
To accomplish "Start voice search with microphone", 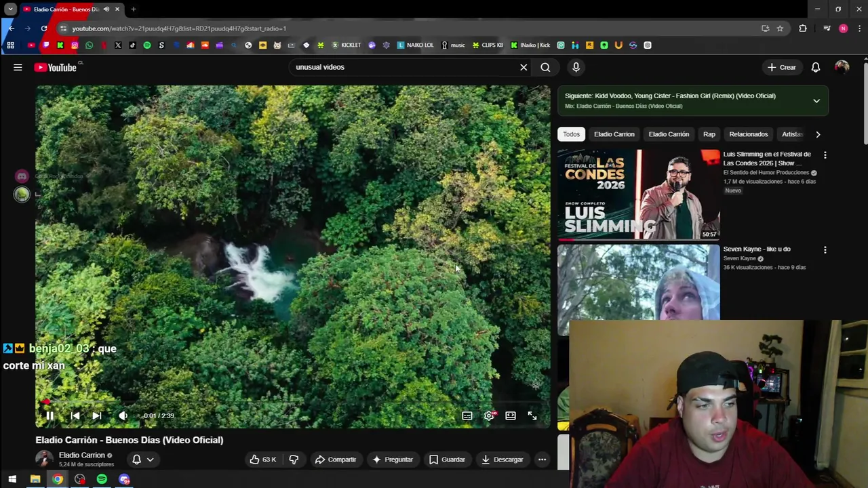I will pos(576,67).
